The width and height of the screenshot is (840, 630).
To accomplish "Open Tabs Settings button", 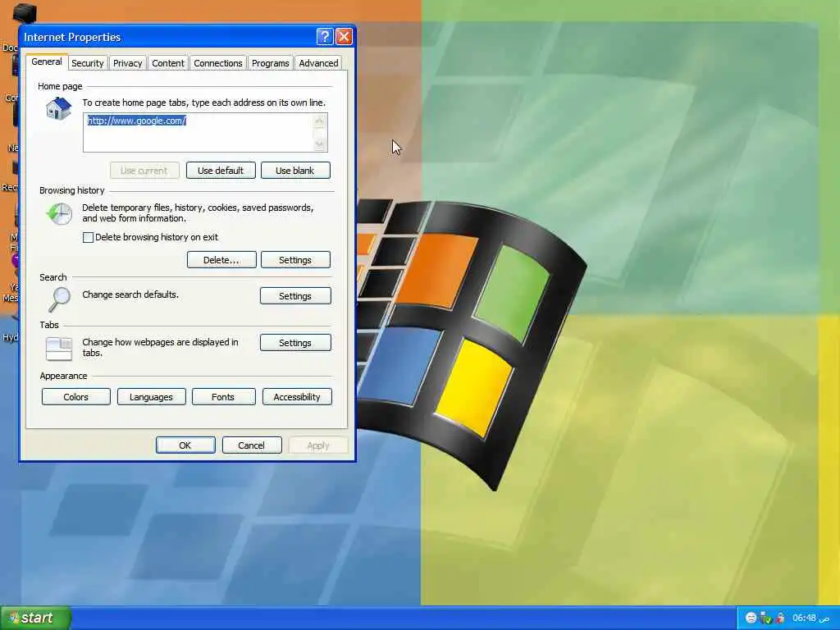I will (x=295, y=343).
